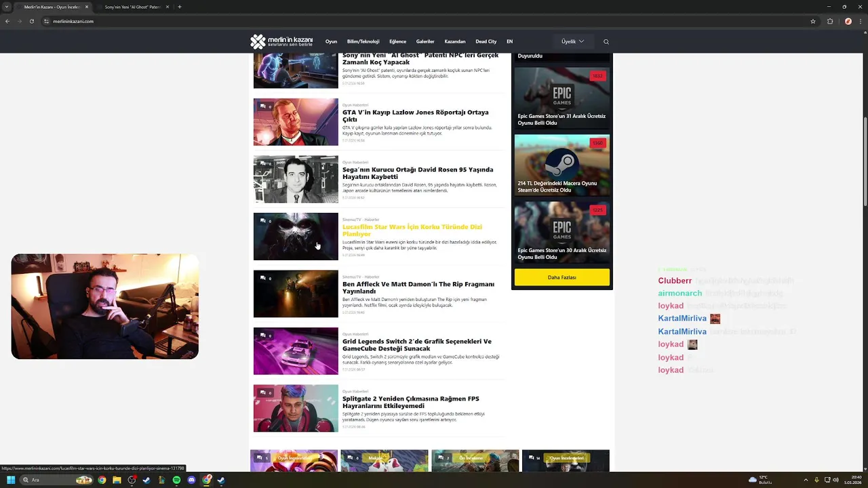Open Epic Games 30 Aralık Ücretsiz card
The height and width of the screenshot is (488, 868).
coord(562,232)
